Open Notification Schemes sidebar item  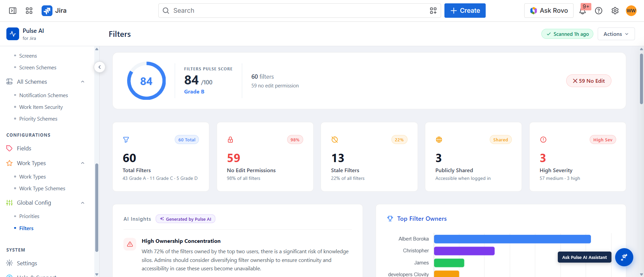[44, 95]
